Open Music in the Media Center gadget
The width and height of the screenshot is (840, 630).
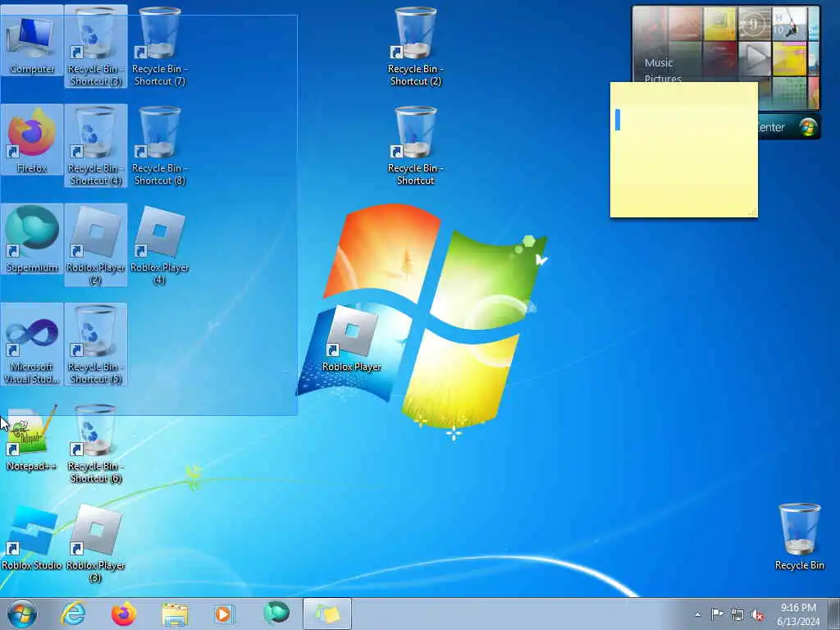(x=659, y=62)
